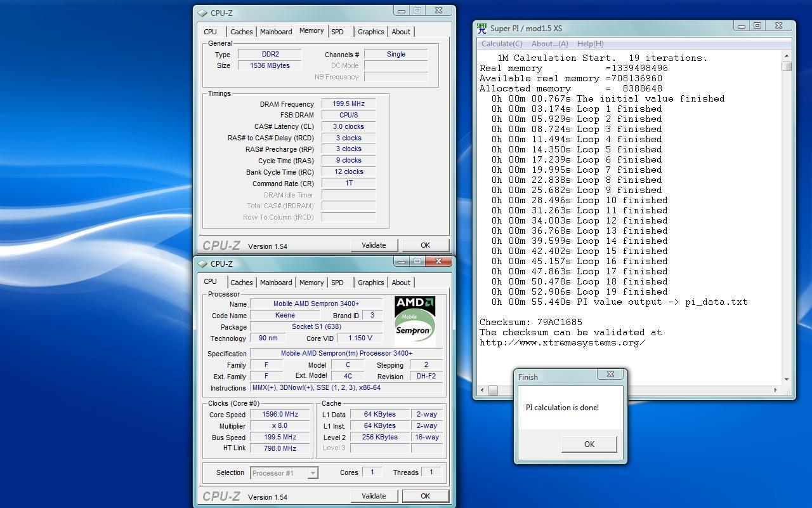The image size is (812, 508).
Task: Click Validate in the bottom CPU-Z window
Action: click(374, 496)
